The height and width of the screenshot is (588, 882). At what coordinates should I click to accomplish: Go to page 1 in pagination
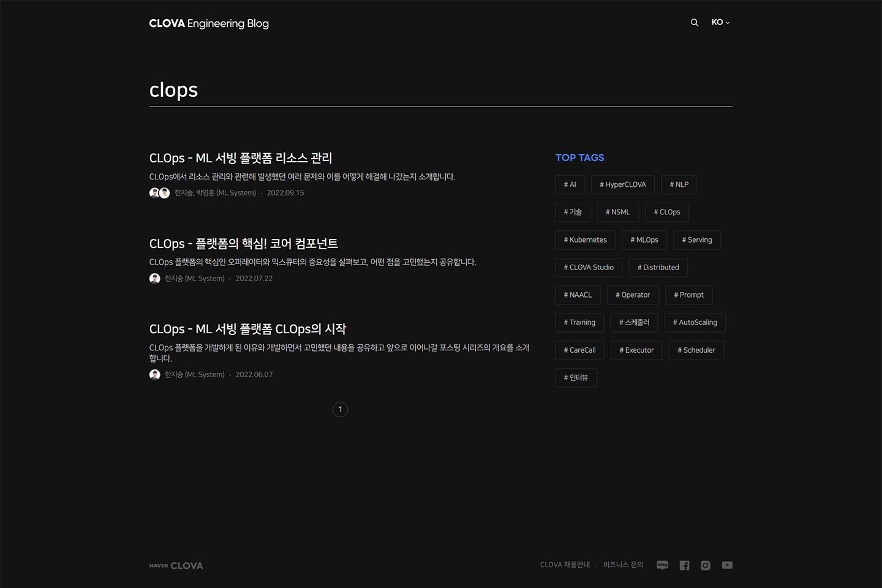pos(341,409)
